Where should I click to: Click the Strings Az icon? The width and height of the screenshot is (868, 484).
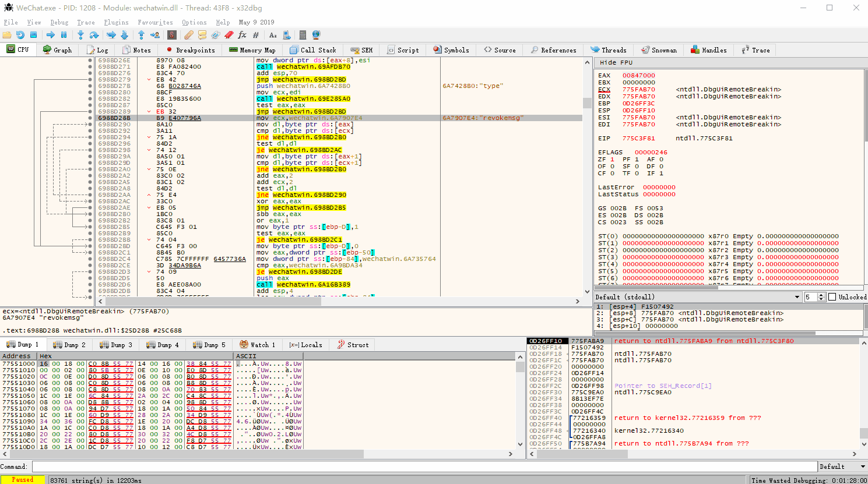[x=273, y=35]
